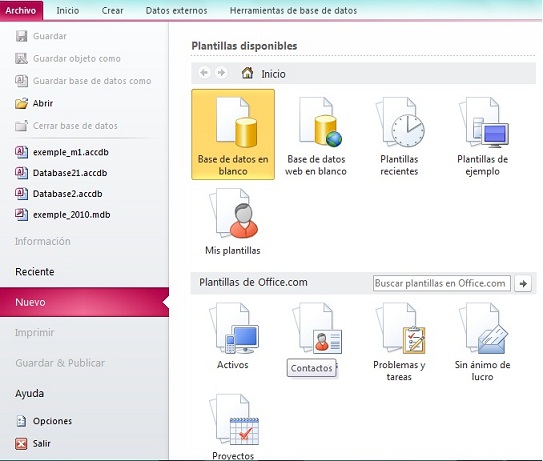Select the Contactos template icon

point(316,329)
